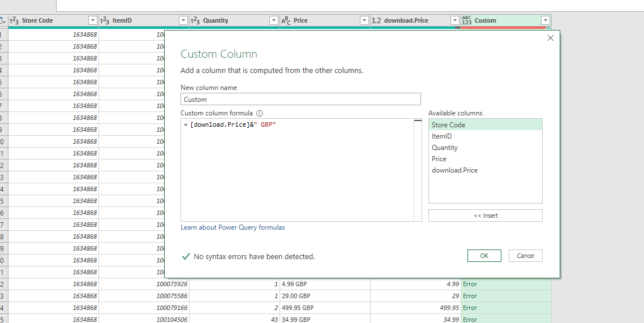
Task: Click the Error cell beside 4.99
Action: click(506, 284)
